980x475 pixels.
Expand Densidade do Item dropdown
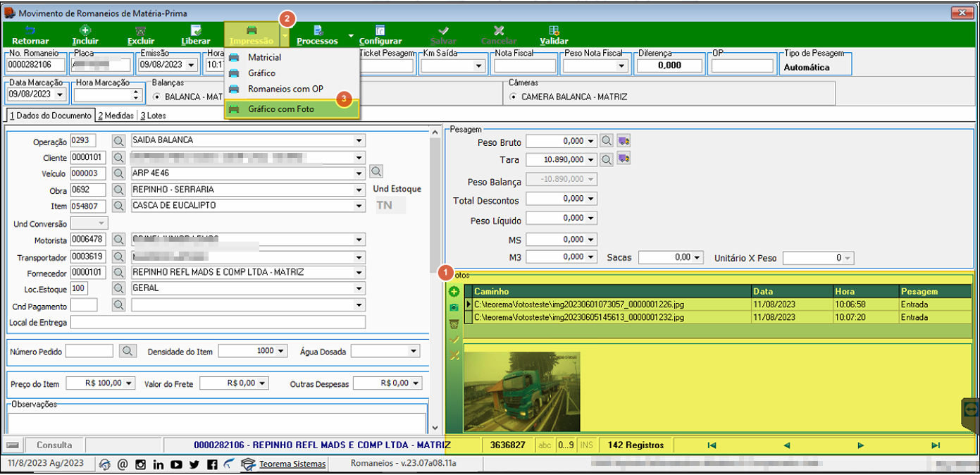[x=282, y=351]
